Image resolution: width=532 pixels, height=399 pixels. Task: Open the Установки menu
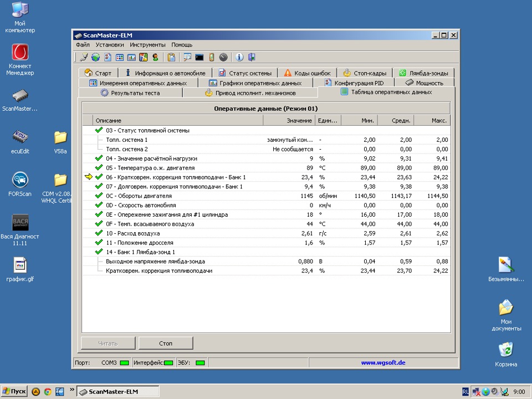tap(110, 45)
